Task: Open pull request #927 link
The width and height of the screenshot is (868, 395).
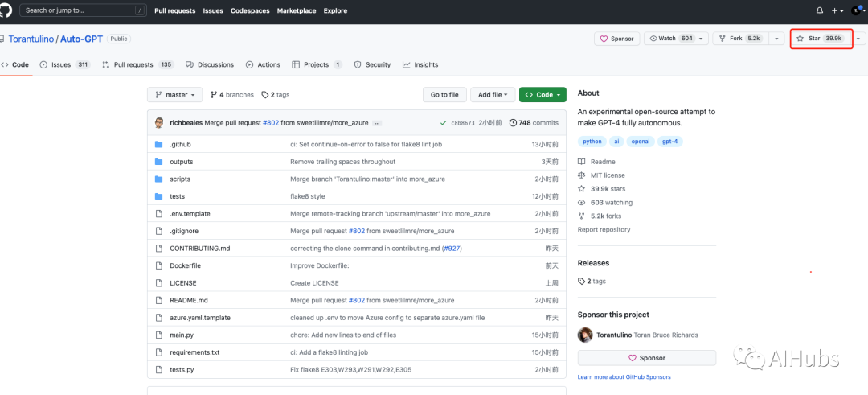Action: coord(452,249)
